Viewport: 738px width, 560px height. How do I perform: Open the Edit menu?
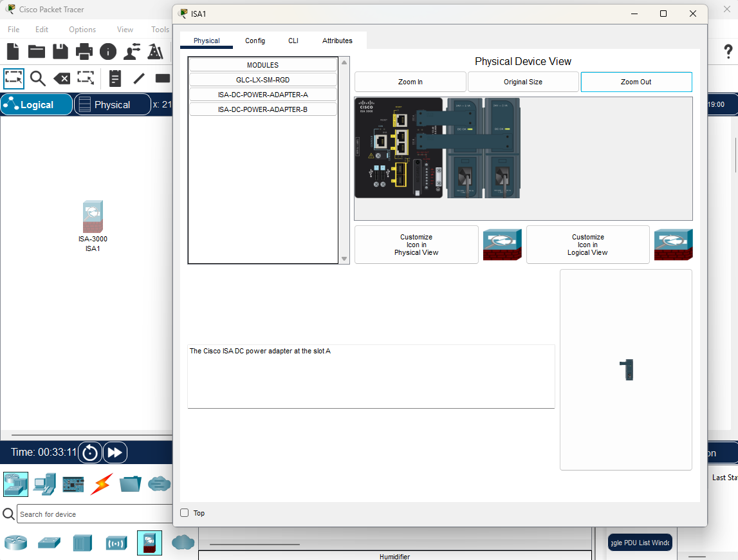42,29
